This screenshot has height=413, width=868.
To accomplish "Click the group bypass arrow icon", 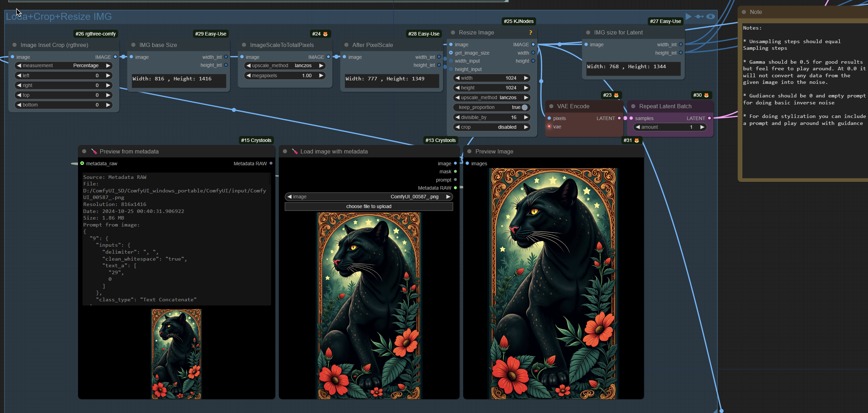I will [x=699, y=16].
